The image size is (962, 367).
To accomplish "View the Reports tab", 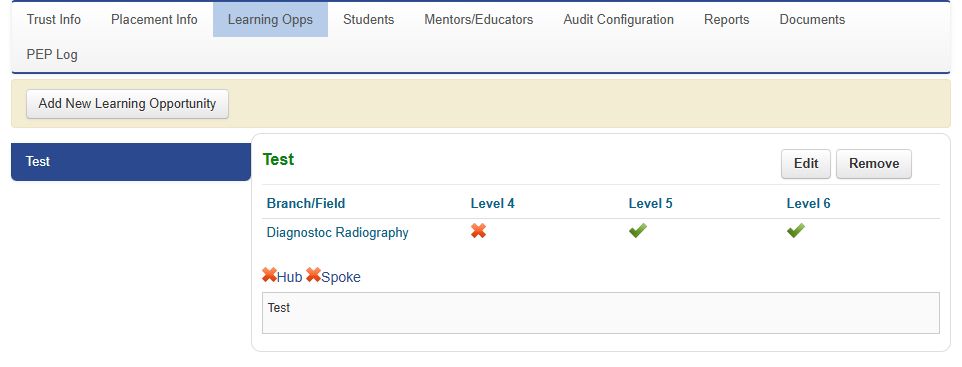I will click(726, 20).
